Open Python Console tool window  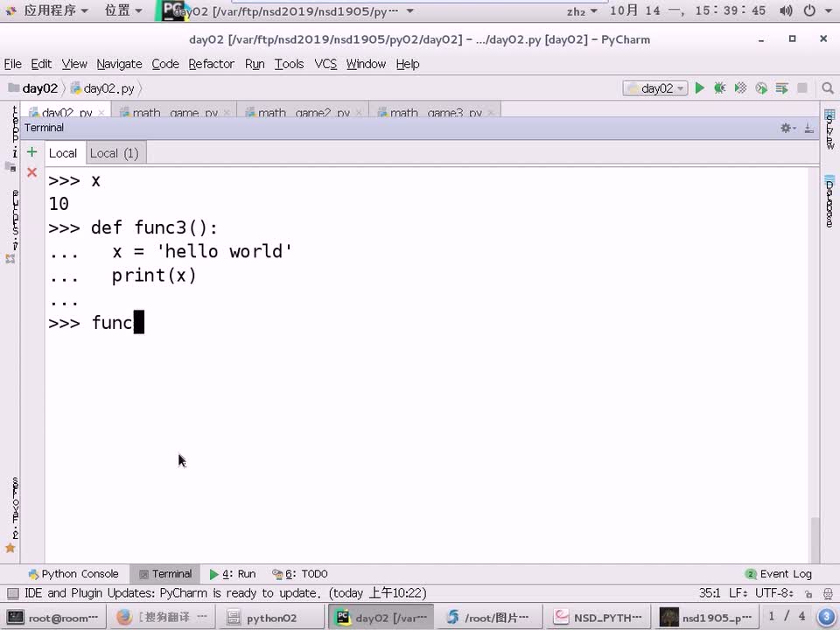[73, 574]
